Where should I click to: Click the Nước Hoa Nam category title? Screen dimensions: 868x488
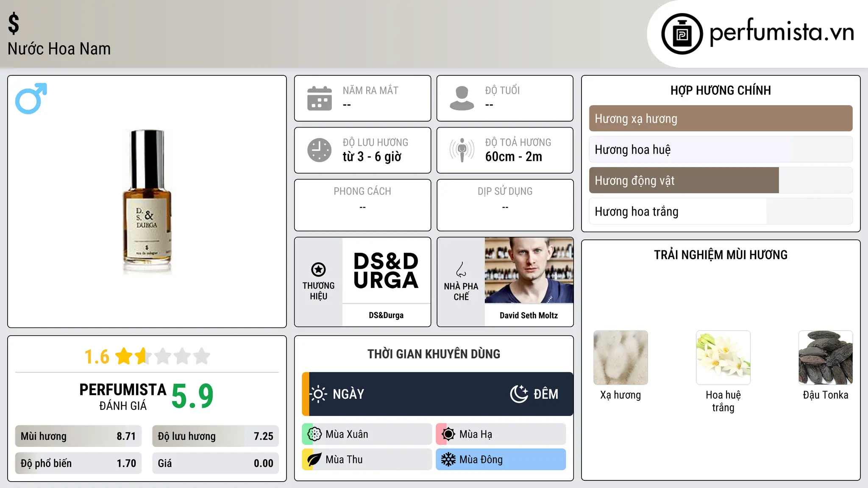tap(59, 49)
